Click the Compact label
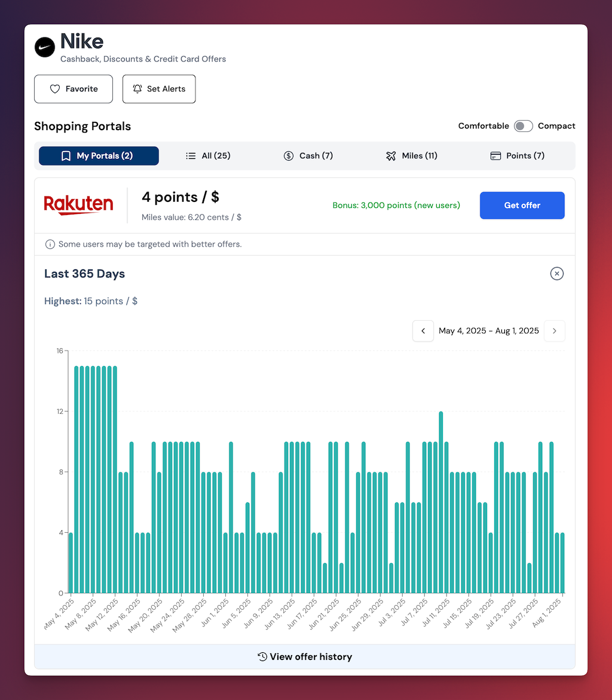 (x=556, y=126)
